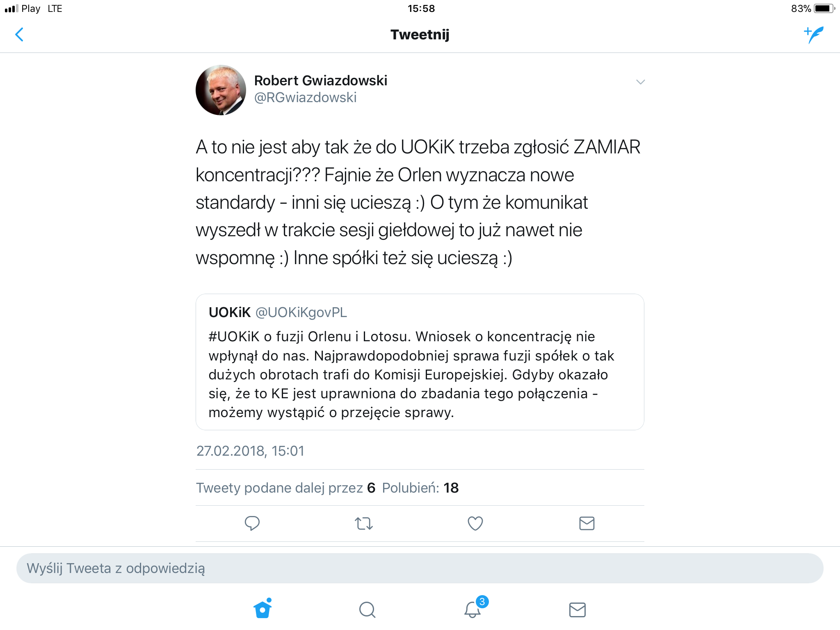
Task: Go back using the left arrow
Action: click(19, 34)
